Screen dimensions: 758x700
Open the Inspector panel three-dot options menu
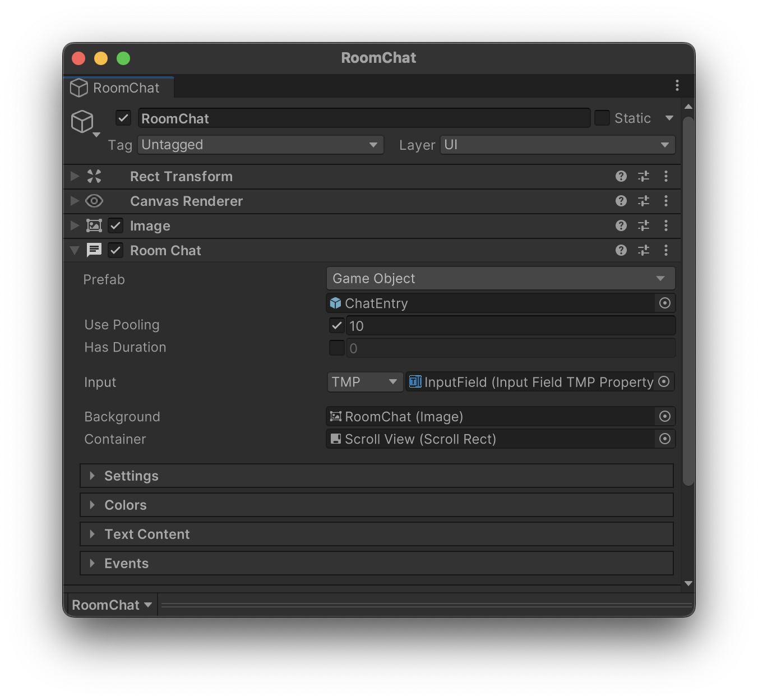[677, 86]
